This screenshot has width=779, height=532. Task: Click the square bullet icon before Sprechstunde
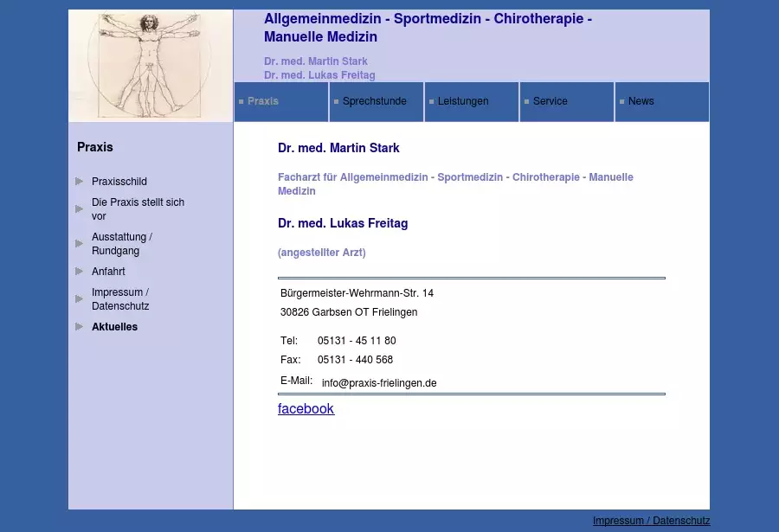pyautogui.click(x=337, y=102)
